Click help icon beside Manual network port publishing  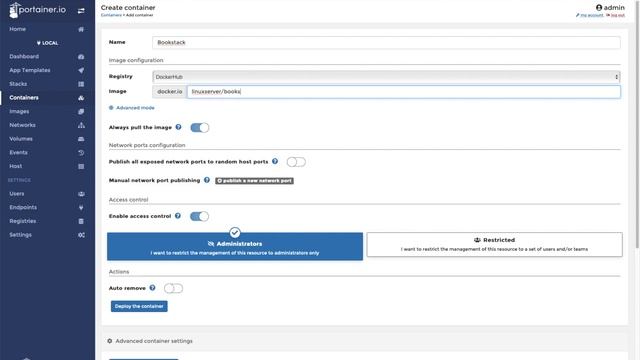point(207,180)
